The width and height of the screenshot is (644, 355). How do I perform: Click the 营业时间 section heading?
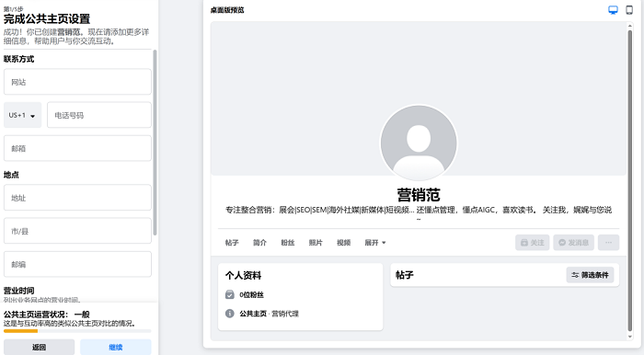tap(19, 291)
